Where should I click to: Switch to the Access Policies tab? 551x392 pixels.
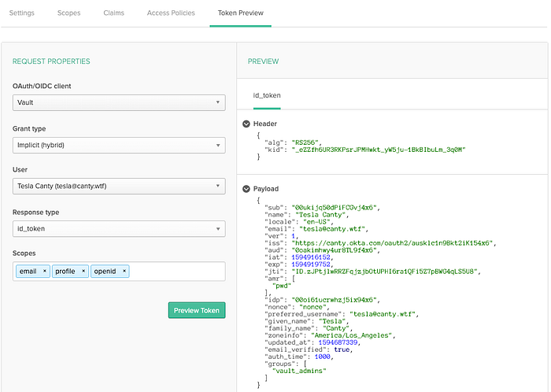pos(171,13)
